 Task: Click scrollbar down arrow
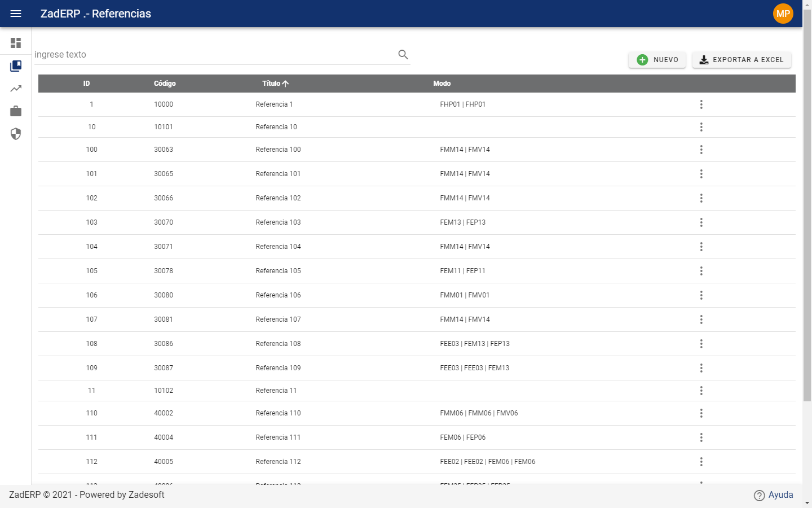coord(807,502)
